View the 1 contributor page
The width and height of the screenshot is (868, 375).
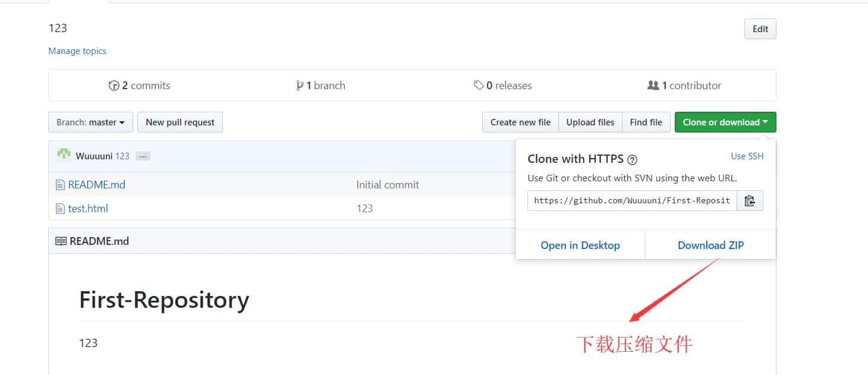tap(684, 86)
